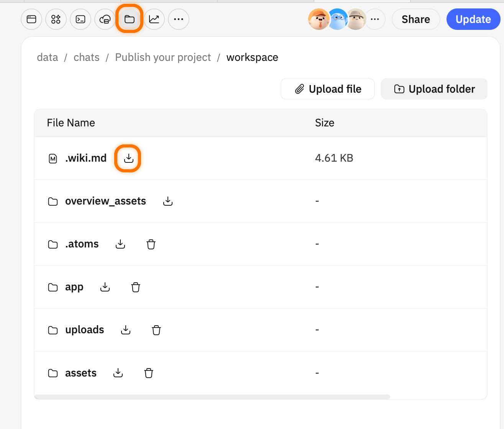Image resolution: width=504 pixels, height=429 pixels.
Task: Open the cloud database icon
Action: click(105, 19)
